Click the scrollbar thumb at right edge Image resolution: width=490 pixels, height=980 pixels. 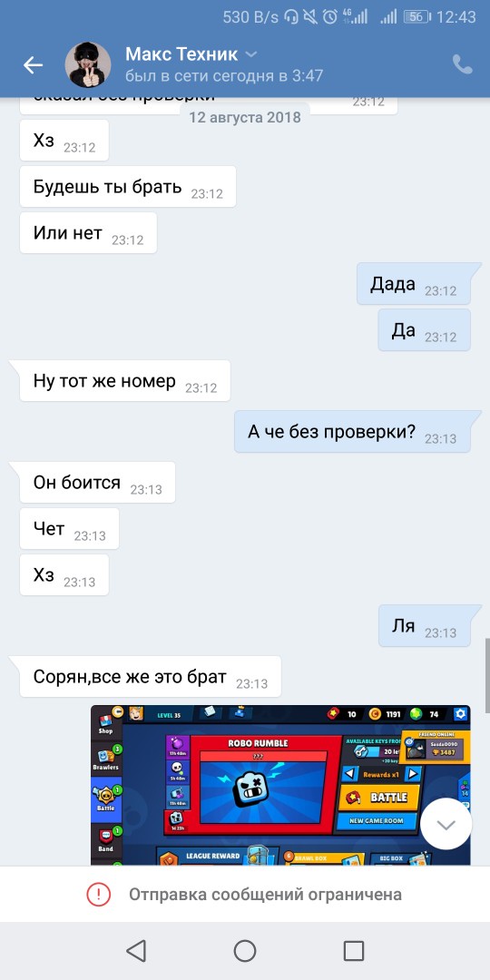[x=487, y=663]
